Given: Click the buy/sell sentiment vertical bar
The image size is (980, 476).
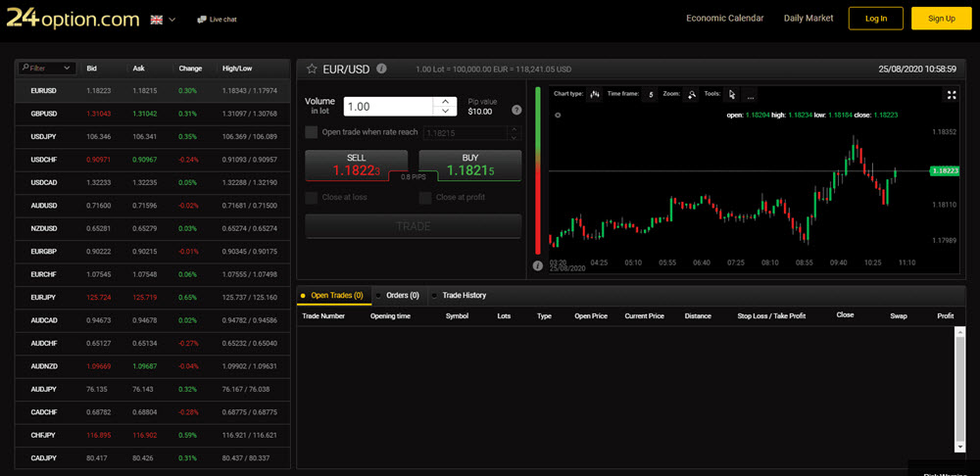Looking at the screenshot, I should (537, 168).
